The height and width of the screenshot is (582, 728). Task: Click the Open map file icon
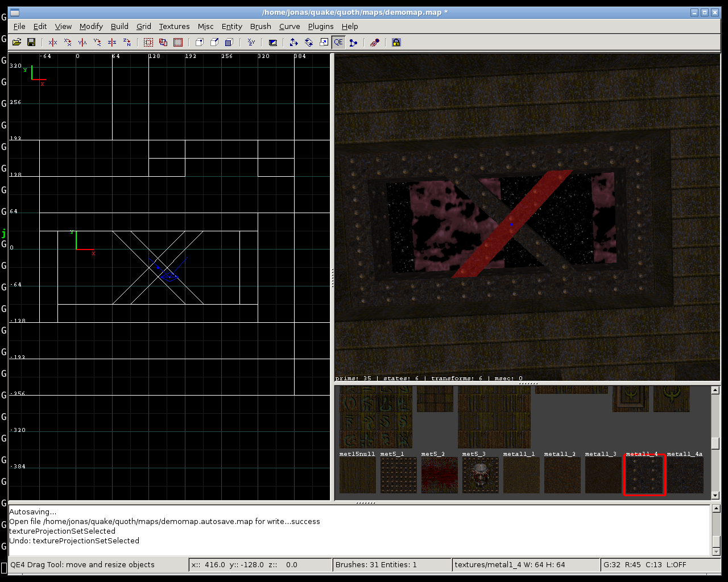[16, 43]
